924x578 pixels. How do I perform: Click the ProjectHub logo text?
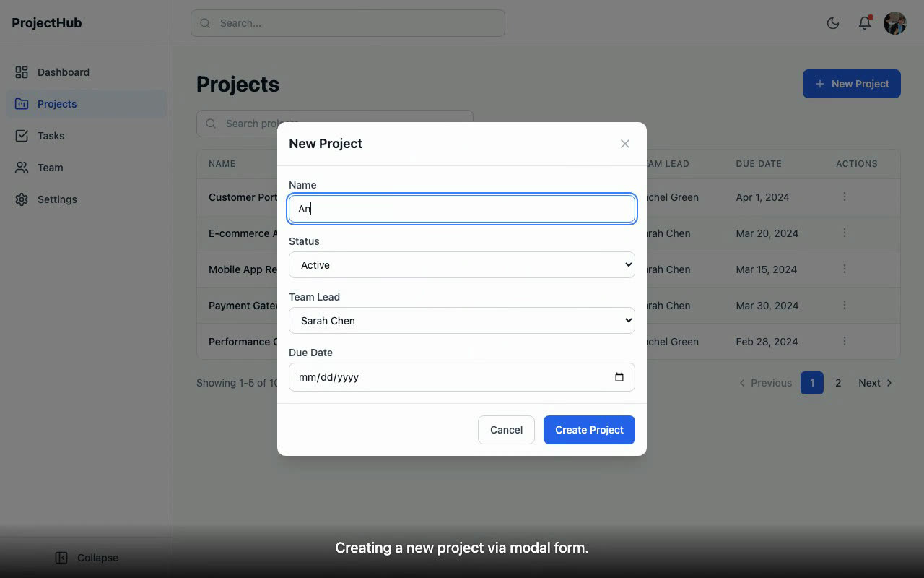pos(47,23)
